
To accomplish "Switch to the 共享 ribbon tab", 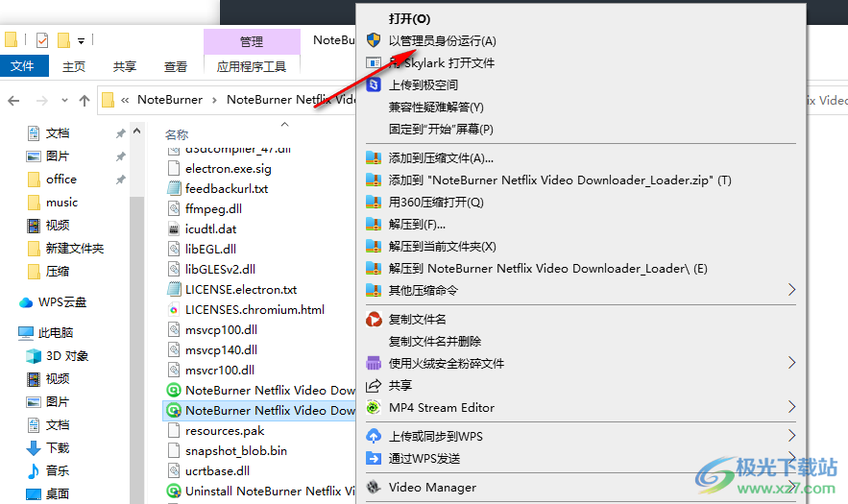I will point(125,66).
